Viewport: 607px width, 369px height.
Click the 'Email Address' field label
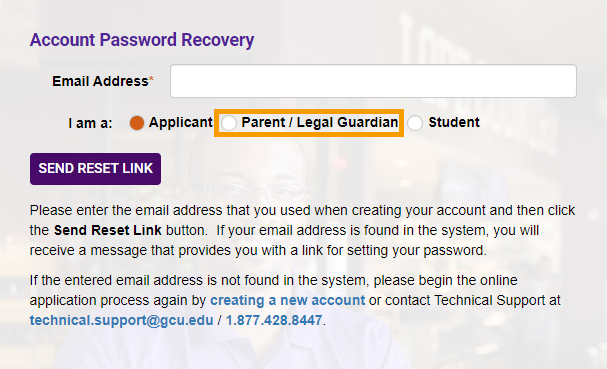100,81
